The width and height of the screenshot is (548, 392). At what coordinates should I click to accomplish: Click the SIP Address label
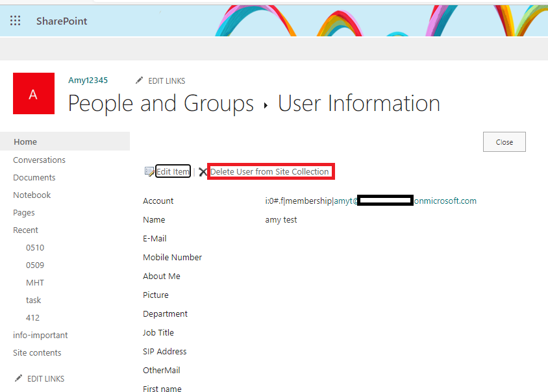tap(165, 352)
